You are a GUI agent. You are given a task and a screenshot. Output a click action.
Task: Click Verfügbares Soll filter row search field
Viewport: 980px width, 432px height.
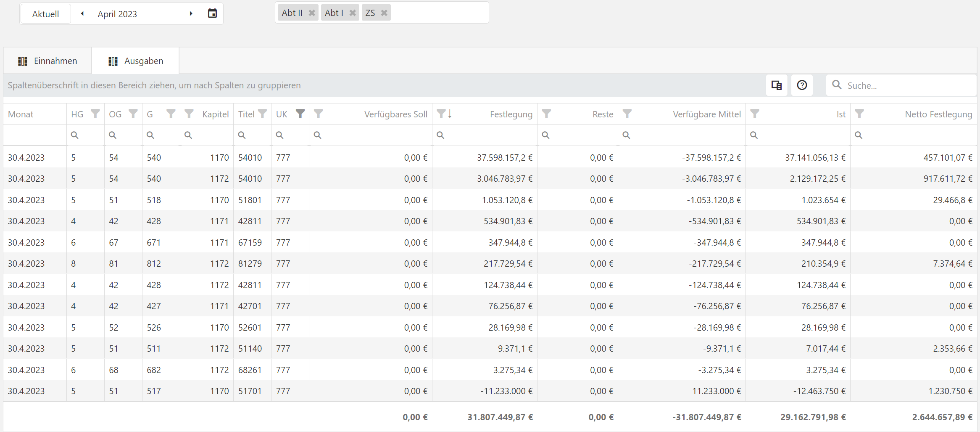pyautogui.click(x=371, y=135)
